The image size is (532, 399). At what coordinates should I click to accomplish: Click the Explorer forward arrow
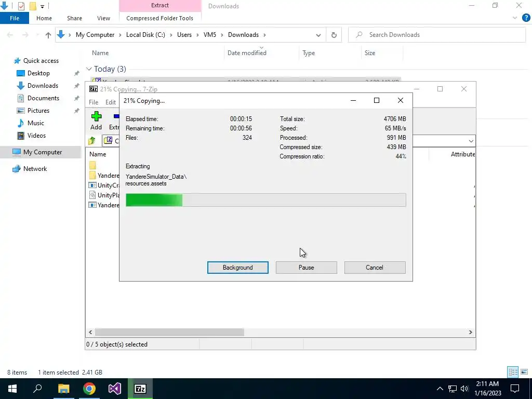pyautogui.click(x=25, y=35)
